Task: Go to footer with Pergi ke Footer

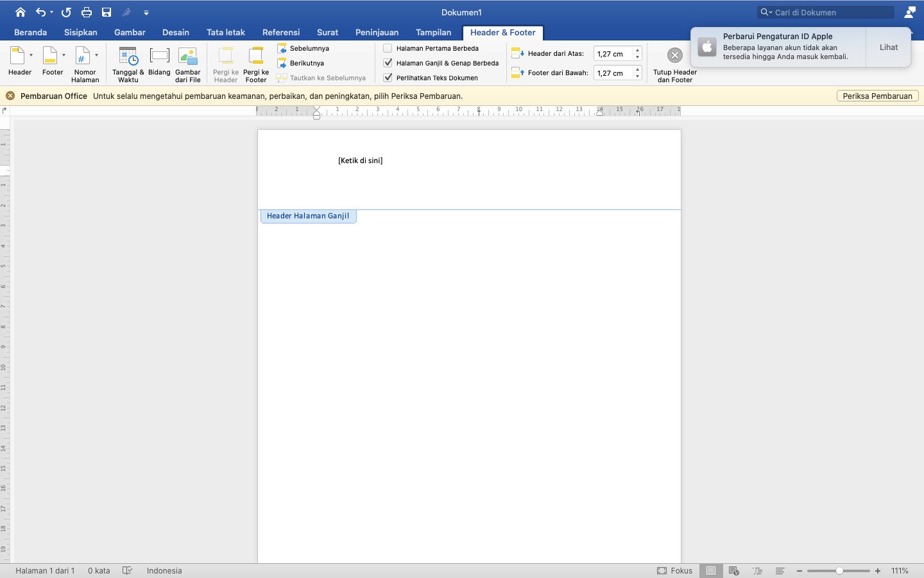Action: (x=256, y=64)
